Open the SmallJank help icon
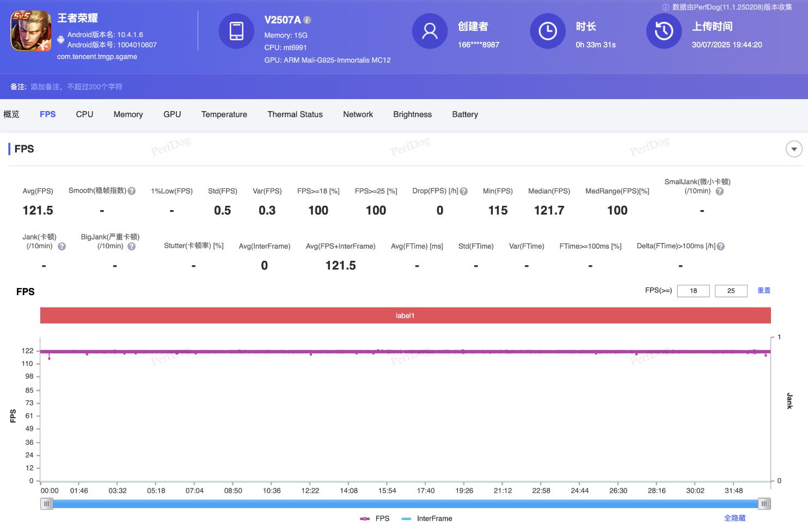Image resolution: width=808 pixels, height=532 pixels. tap(719, 191)
